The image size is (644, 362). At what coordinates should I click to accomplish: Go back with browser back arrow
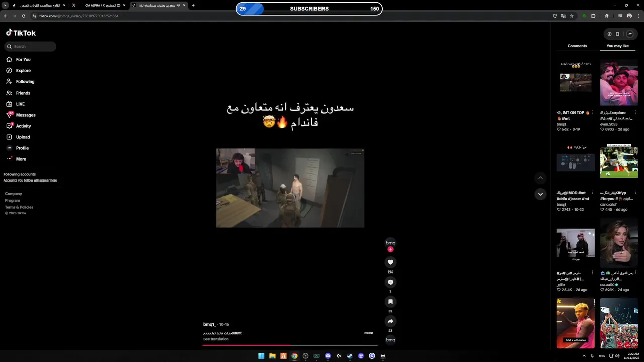click(6, 16)
